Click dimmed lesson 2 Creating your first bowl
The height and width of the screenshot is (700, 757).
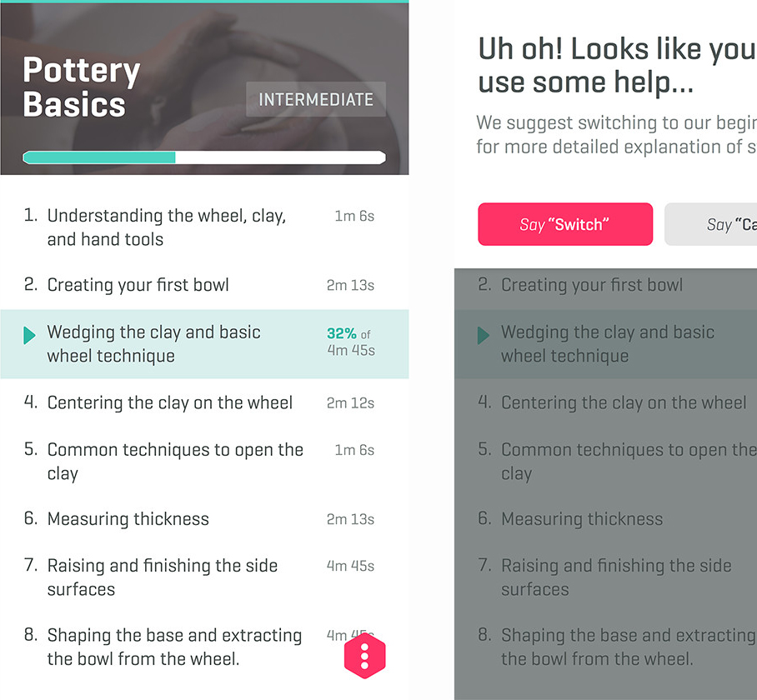click(x=591, y=285)
